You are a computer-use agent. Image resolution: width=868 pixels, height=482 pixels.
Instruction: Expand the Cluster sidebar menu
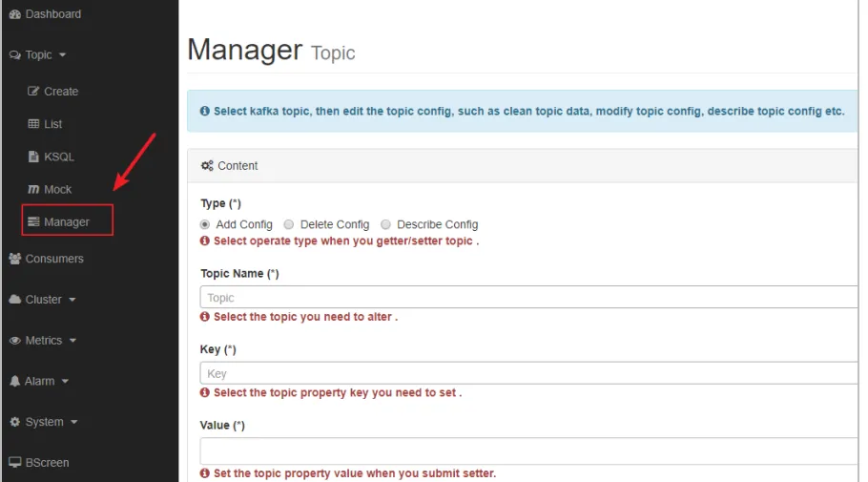pyautogui.click(x=43, y=300)
